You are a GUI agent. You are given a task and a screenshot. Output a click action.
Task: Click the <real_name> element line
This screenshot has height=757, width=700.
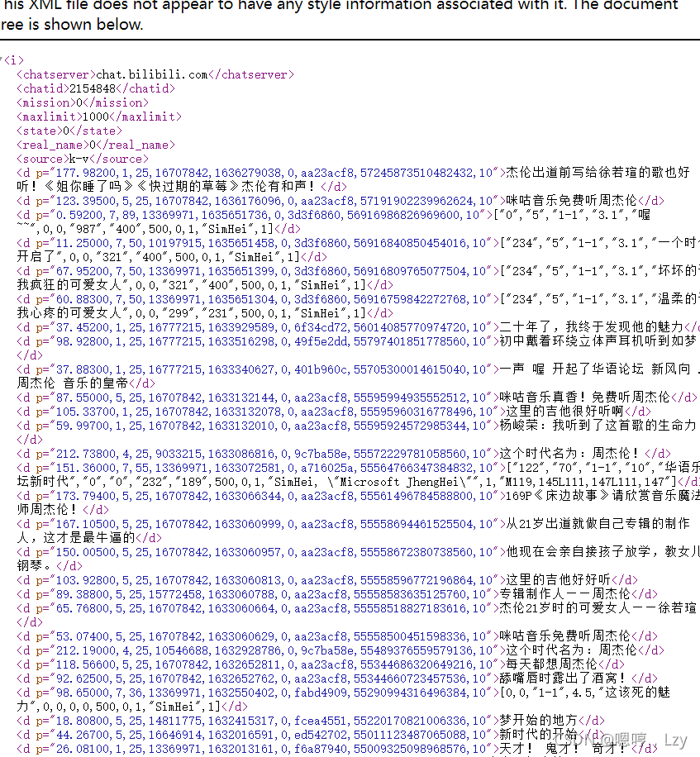[96, 145]
